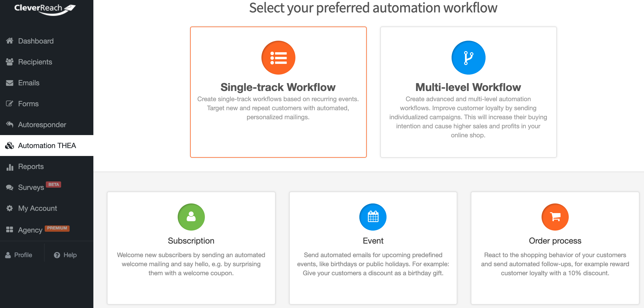
Task: Open the Forms menu item
Action: pos(47,104)
